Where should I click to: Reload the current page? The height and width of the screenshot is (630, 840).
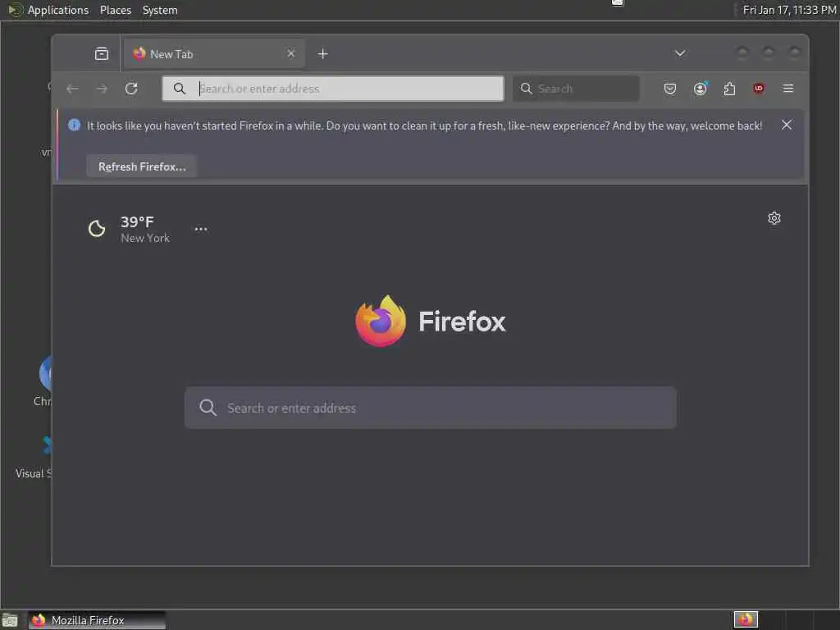pos(131,89)
